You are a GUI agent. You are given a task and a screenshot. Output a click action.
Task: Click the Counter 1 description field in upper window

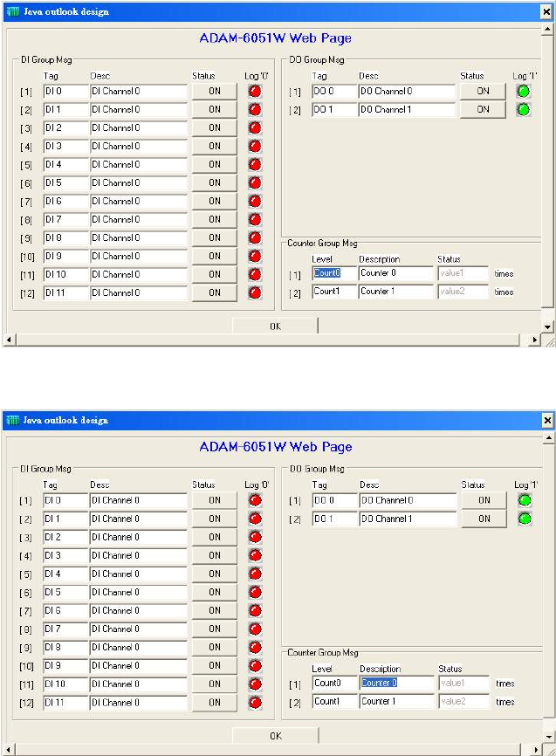pyautogui.click(x=396, y=292)
